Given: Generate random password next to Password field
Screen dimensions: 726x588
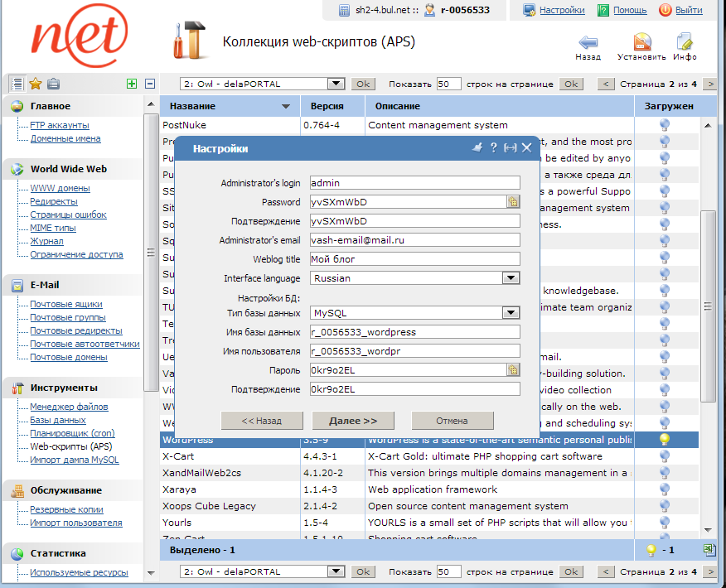Looking at the screenshot, I should pos(513,201).
